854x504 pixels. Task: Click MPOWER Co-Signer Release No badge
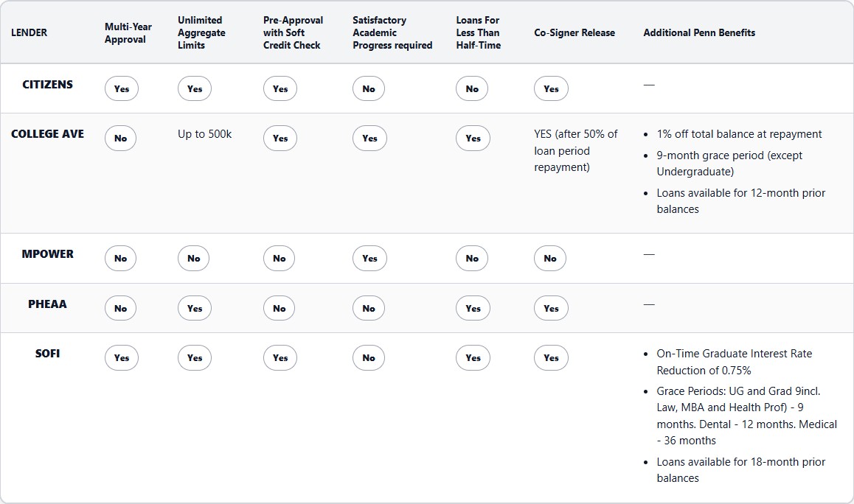click(x=550, y=259)
